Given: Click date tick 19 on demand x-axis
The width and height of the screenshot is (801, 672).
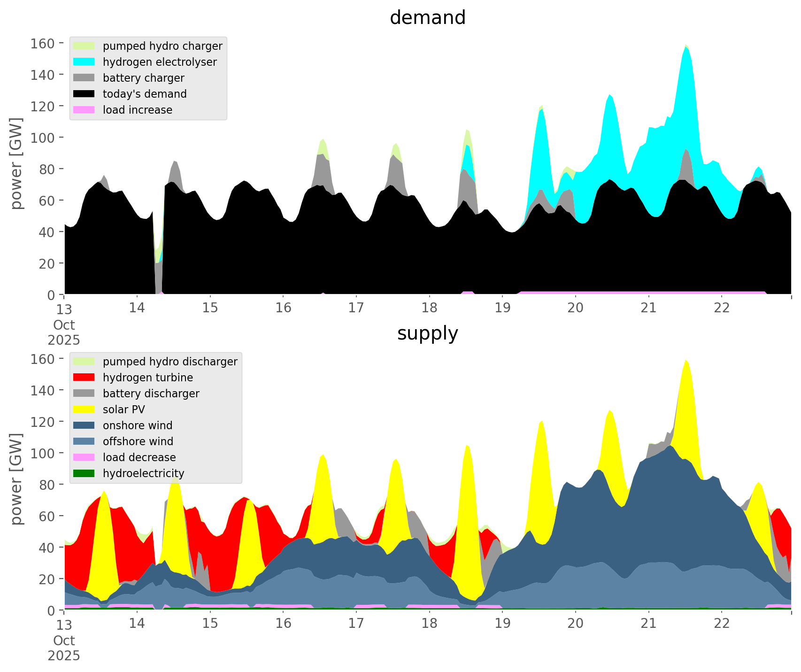Looking at the screenshot, I should click(502, 308).
